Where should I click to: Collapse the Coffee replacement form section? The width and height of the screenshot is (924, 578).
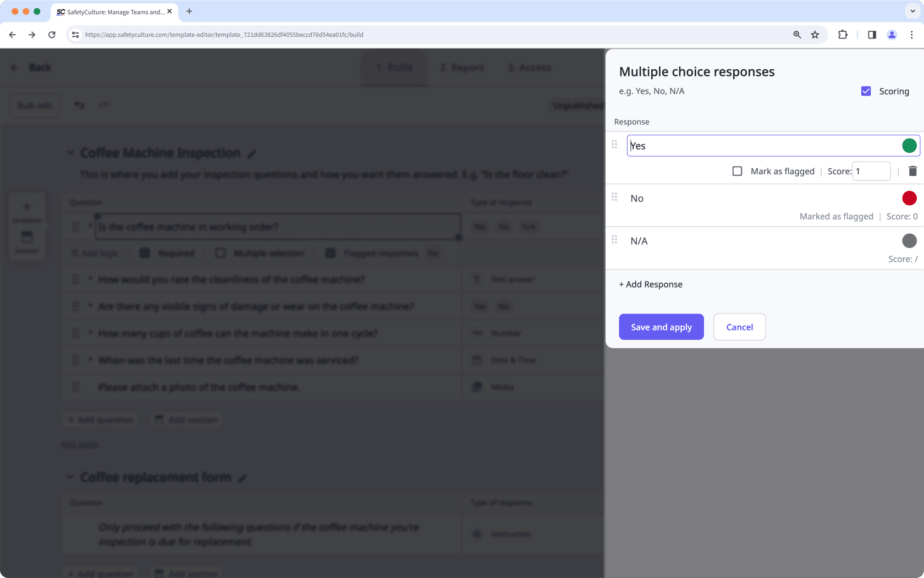pos(70,477)
